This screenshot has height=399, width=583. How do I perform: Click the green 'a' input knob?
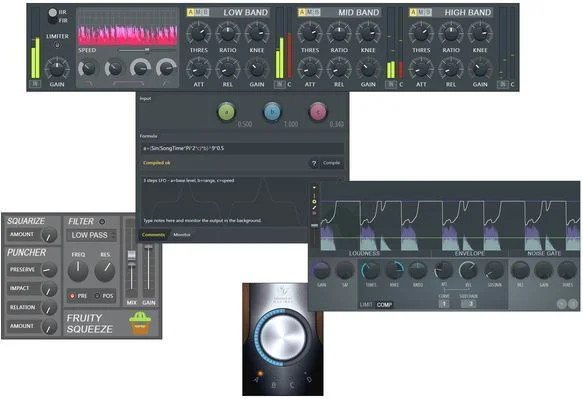[227, 112]
